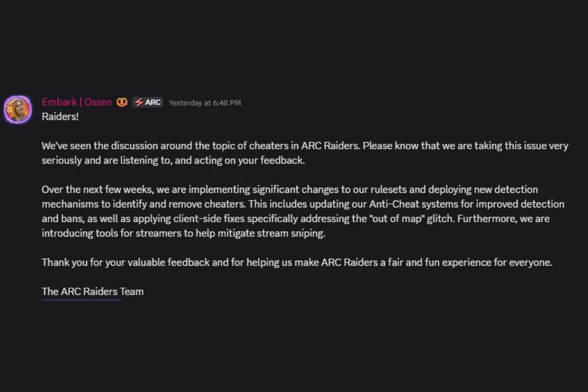Screen dimensions: 588x392
Task: Click the Raiders! greeting text
Action: coord(60,116)
